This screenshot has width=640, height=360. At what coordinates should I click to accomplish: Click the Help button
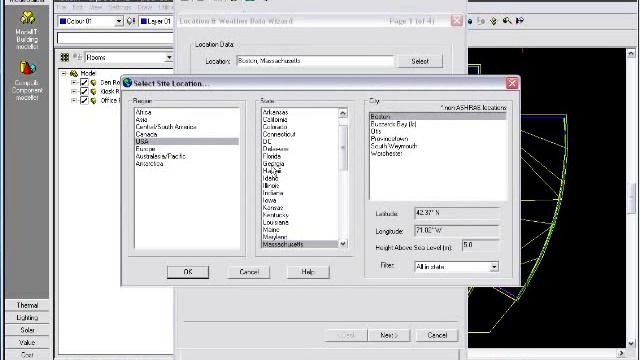coord(308,272)
